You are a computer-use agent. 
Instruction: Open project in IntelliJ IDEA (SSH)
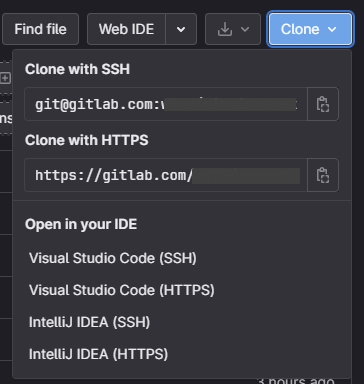pos(89,322)
